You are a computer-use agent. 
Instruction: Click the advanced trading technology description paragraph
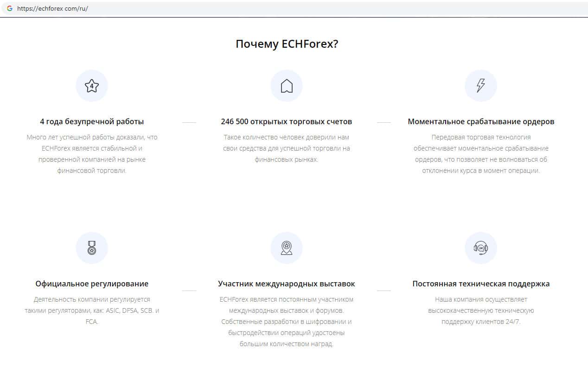(481, 154)
